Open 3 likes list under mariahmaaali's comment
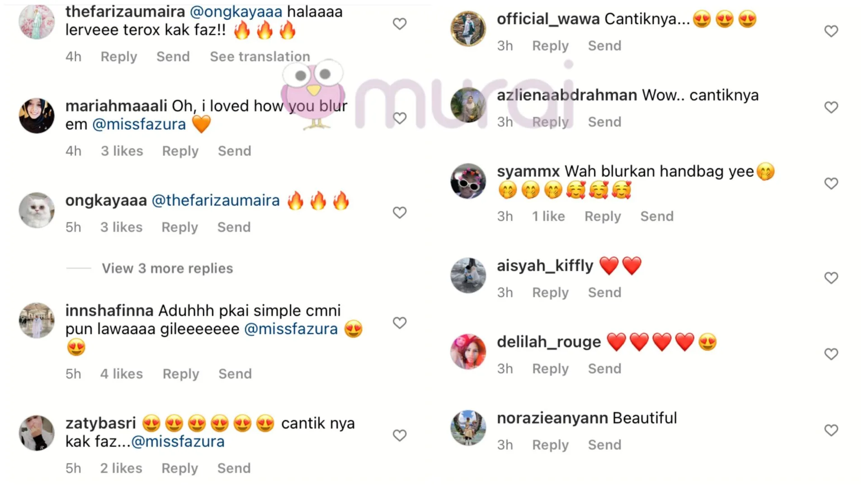 122,151
